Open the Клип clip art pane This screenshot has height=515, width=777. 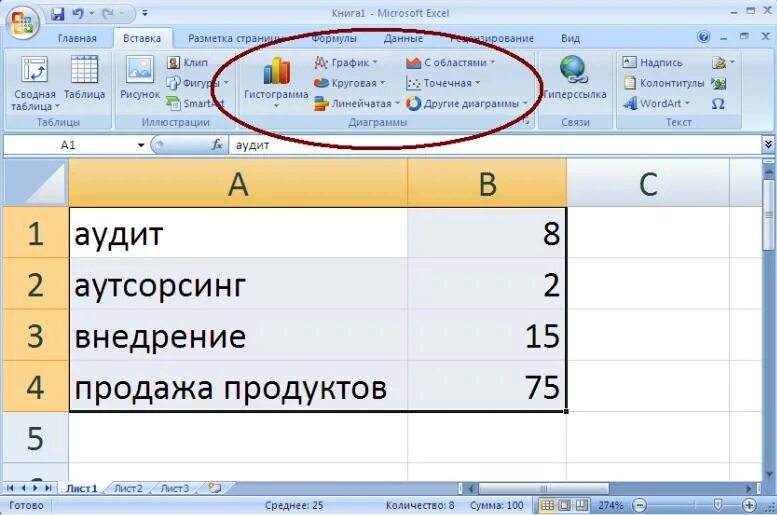coord(188,62)
